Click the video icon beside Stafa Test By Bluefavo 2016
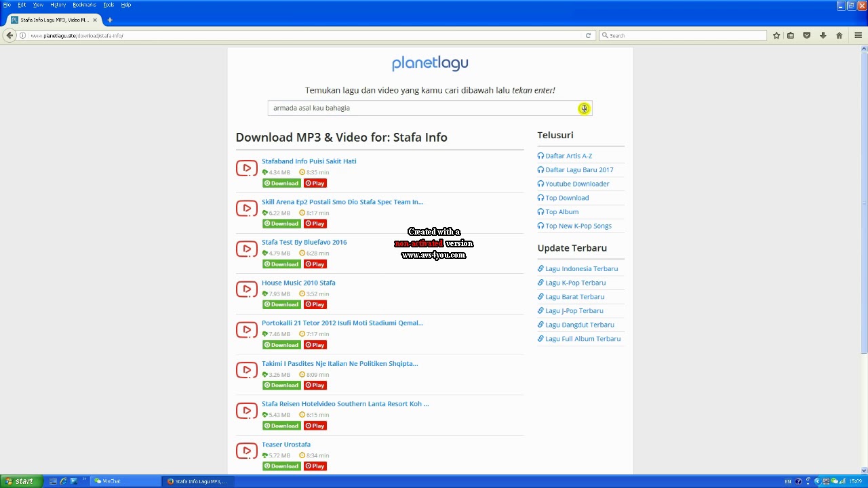This screenshot has width=868, height=488. (247, 249)
